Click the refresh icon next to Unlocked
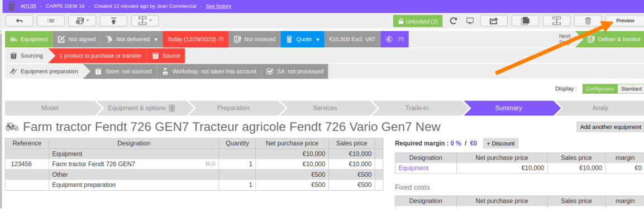The width and height of the screenshot is (644, 213). pos(454,21)
